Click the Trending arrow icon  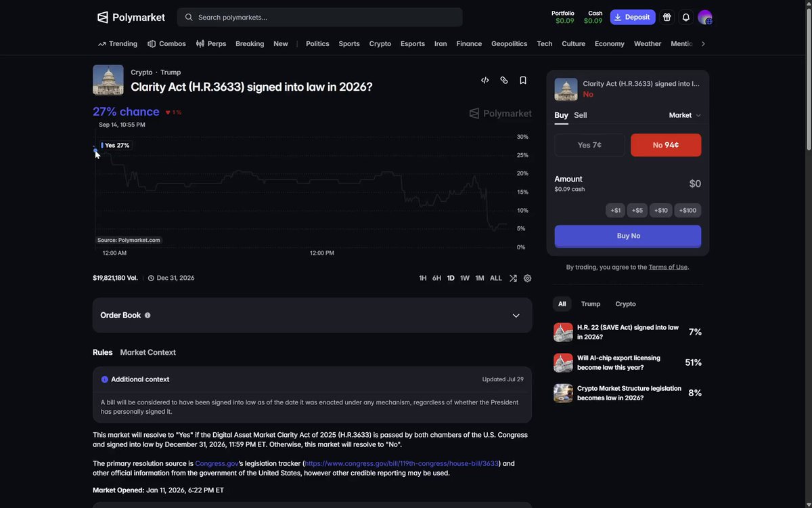click(102, 44)
